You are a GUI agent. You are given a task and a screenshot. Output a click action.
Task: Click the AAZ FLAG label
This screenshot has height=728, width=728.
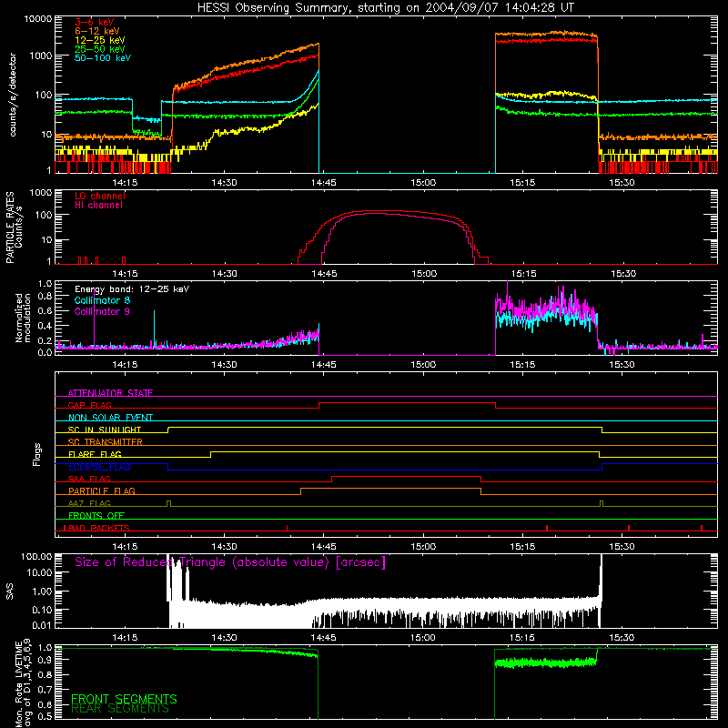point(89,503)
